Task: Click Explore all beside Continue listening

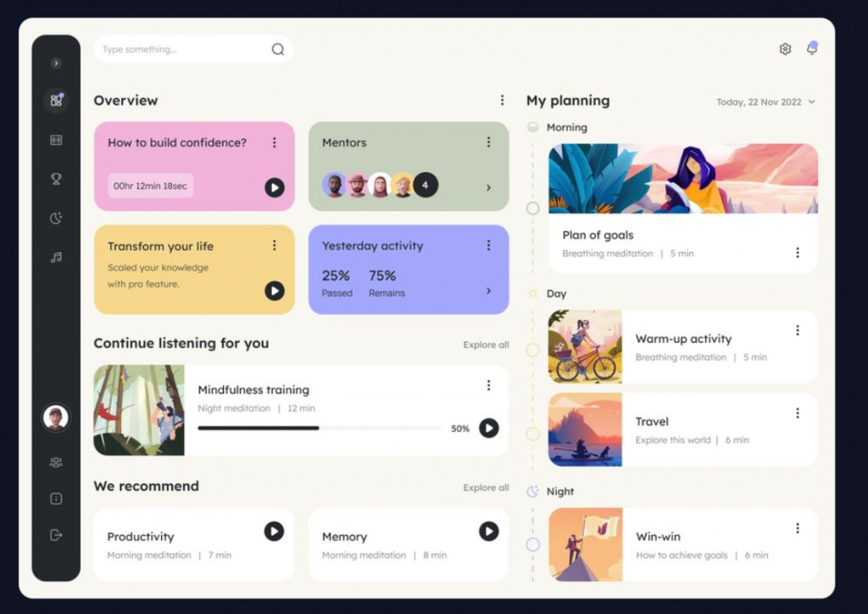Action: [x=486, y=345]
